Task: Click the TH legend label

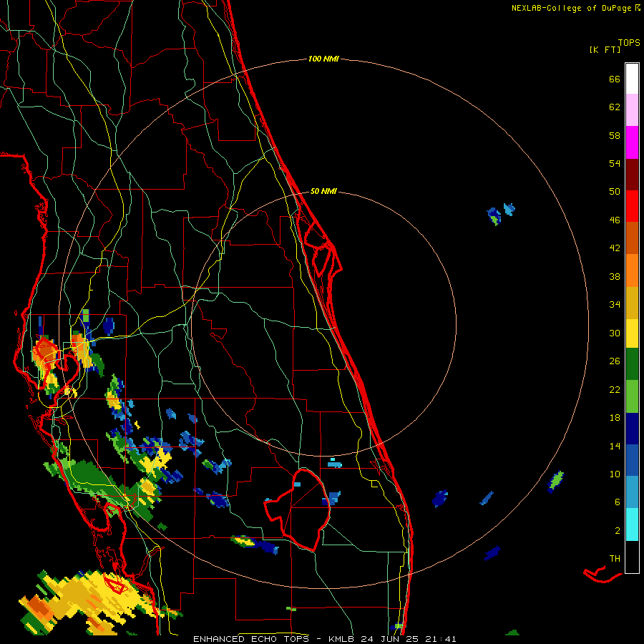Action: 615,559
